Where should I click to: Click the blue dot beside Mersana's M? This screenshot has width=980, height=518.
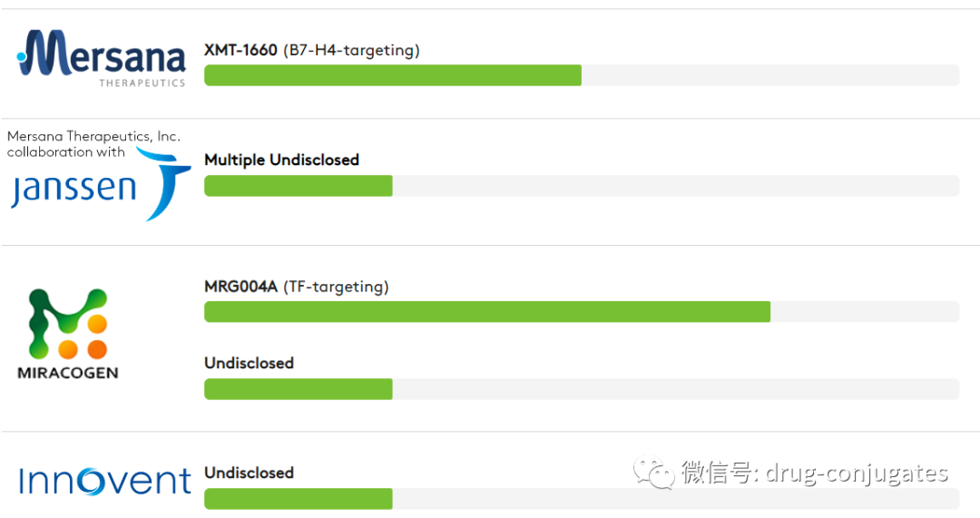(x=21, y=57)
